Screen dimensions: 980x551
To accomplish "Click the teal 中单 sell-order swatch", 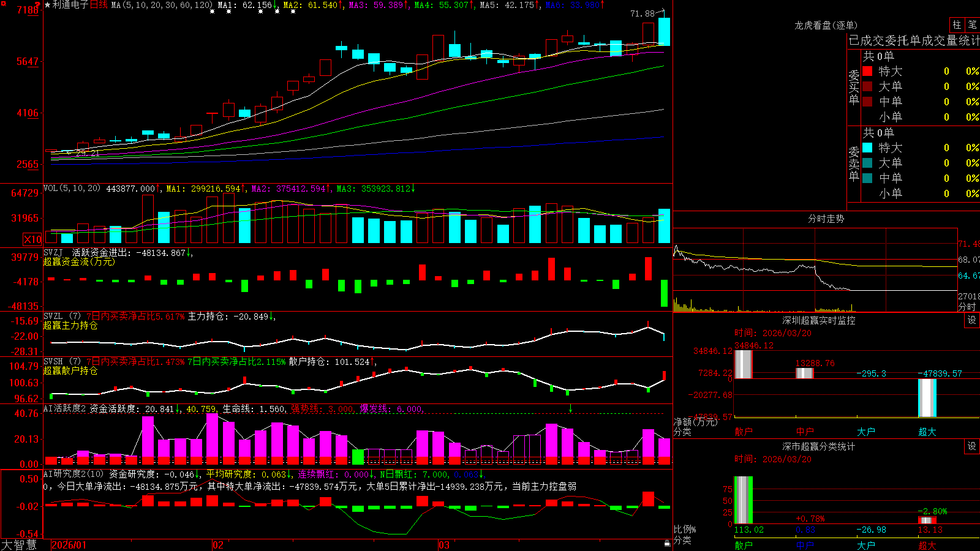I will point(867,178).
